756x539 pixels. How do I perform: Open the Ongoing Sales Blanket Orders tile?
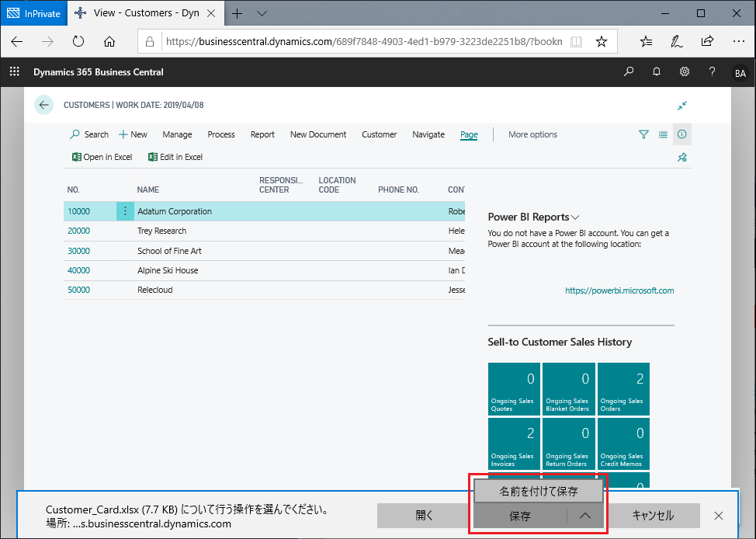point(569,389)
